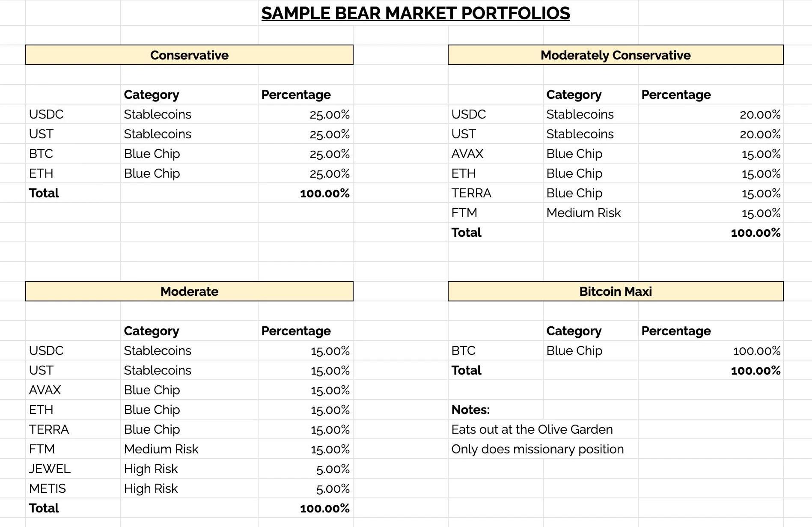Click the Percentage header in Moderate table

point(296,331)
